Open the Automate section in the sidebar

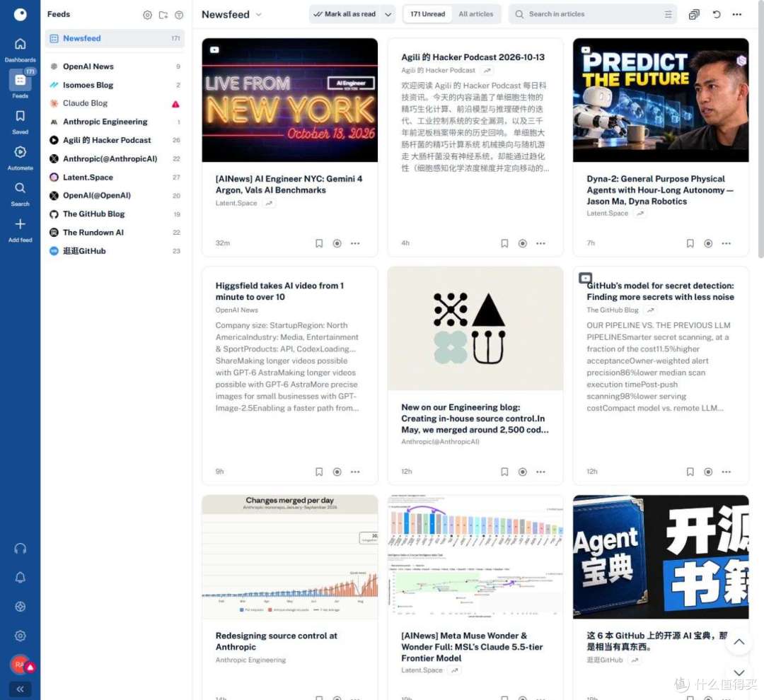coord(20,158)
